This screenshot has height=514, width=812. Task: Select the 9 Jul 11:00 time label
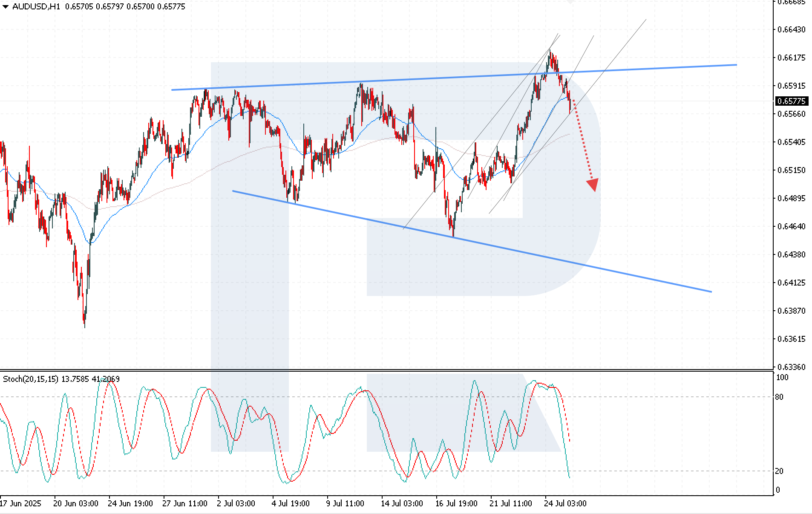(x=346, y=503)
